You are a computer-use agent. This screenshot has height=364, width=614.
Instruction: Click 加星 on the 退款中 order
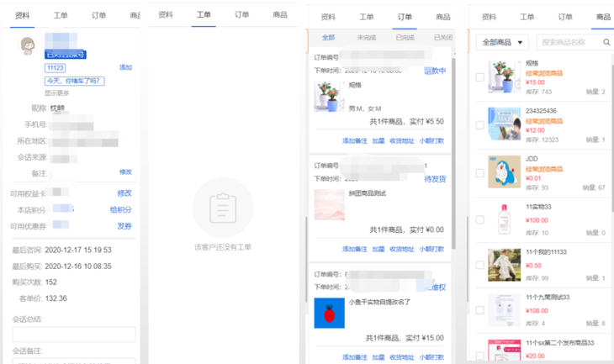click(378, 141)
